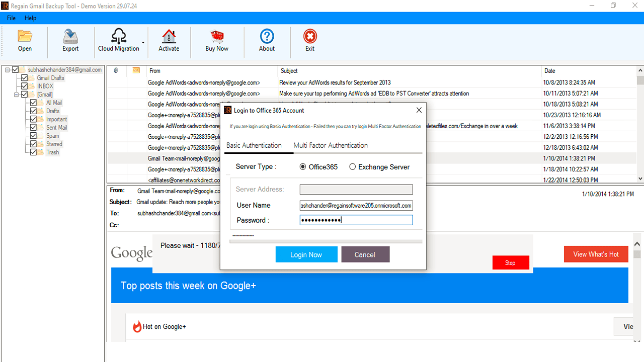Select the Buy Now icon
This screenshot has height=362, width=644.
(216, 40)
